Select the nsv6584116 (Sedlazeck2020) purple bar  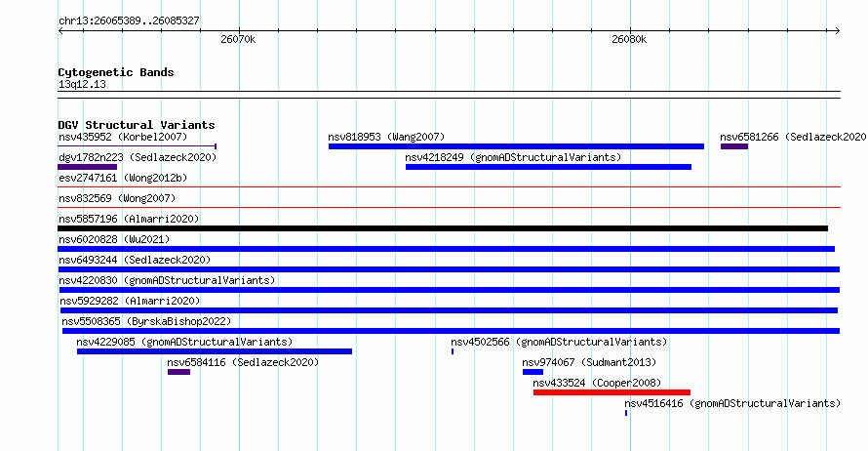click(178, 372)
